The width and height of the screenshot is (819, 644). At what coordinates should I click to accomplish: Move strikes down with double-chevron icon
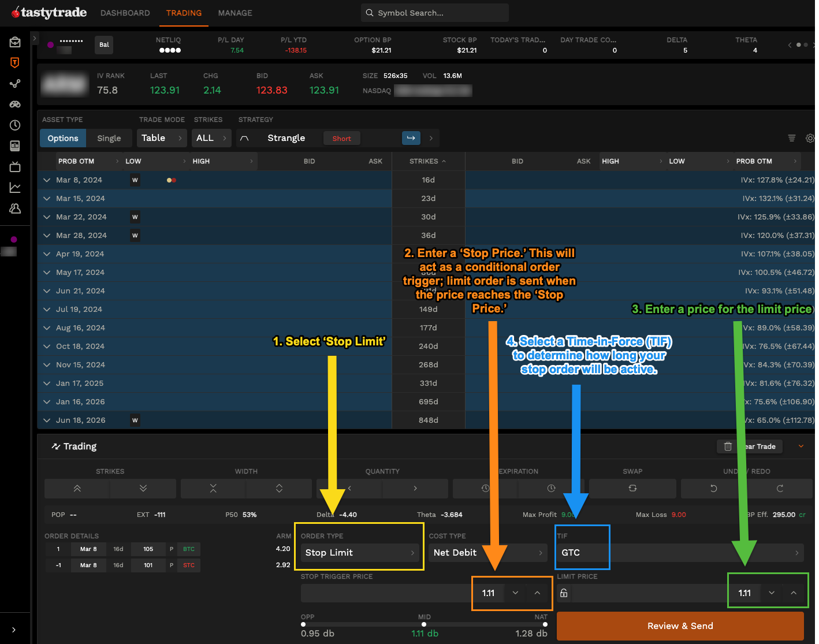click(143, 488)
